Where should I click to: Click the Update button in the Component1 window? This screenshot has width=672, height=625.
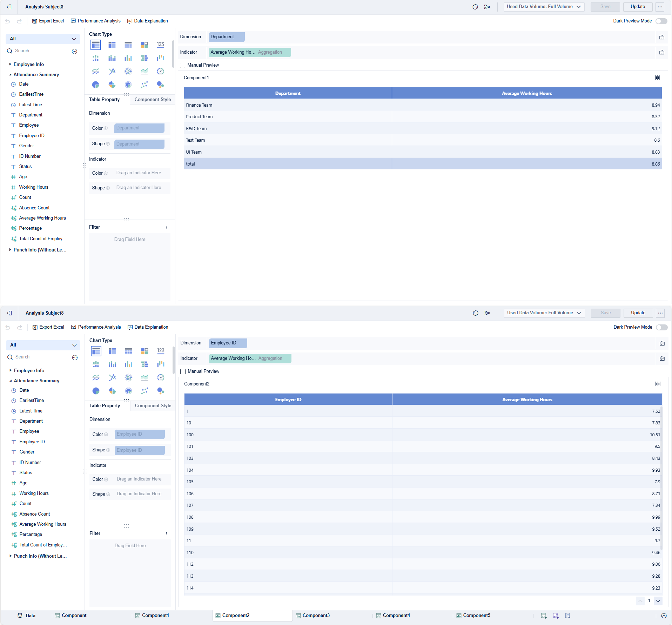coord(638,7)
